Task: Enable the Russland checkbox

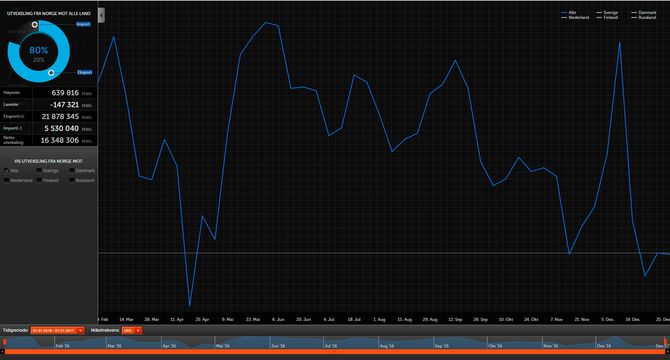Action: point(72,180)
